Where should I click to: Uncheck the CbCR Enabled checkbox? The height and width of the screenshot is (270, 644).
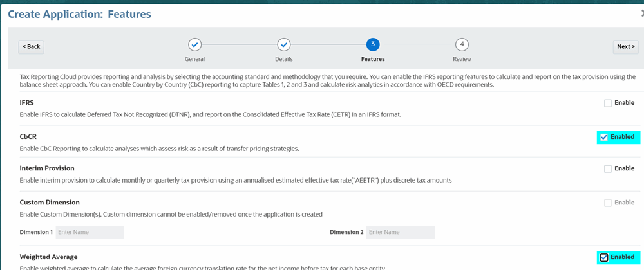pyautogui.click(x=604, y=138)
